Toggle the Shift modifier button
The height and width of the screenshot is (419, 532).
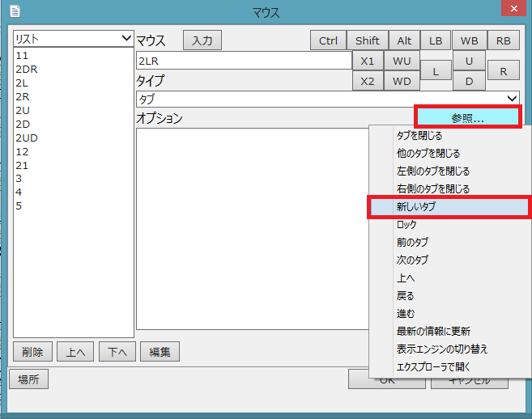coord(367,40)
